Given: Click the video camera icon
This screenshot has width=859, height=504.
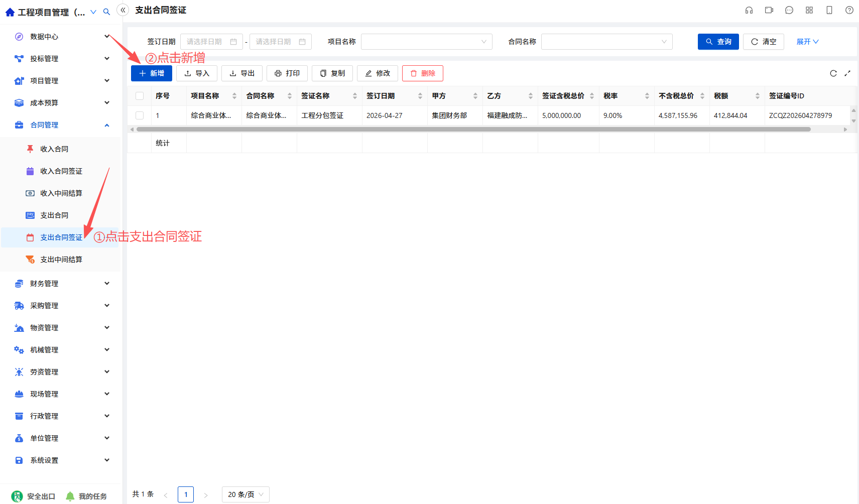Looking at the screenshot, I should coord(769,10).
